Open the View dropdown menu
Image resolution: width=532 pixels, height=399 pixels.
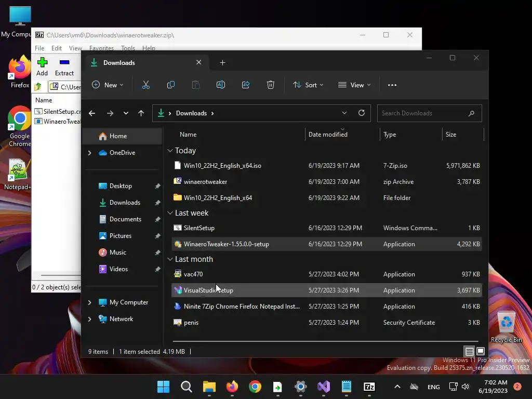pyautogui.click(x=354, y=85)
